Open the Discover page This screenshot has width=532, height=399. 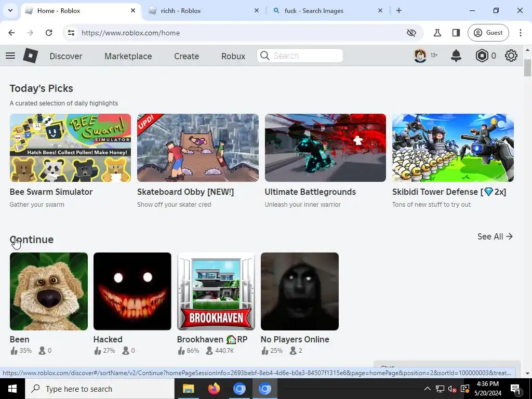(x=66, y=56)
